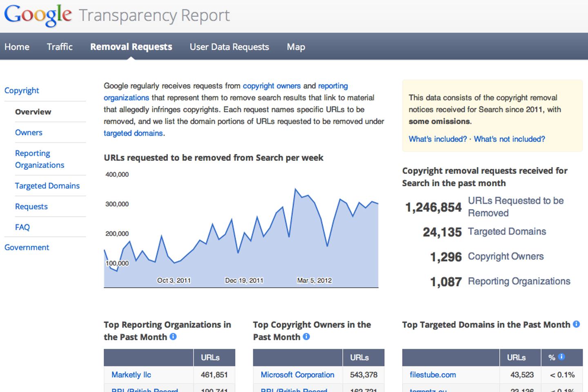
Task: Open the copyright owners link
Action: pos(272,86)
